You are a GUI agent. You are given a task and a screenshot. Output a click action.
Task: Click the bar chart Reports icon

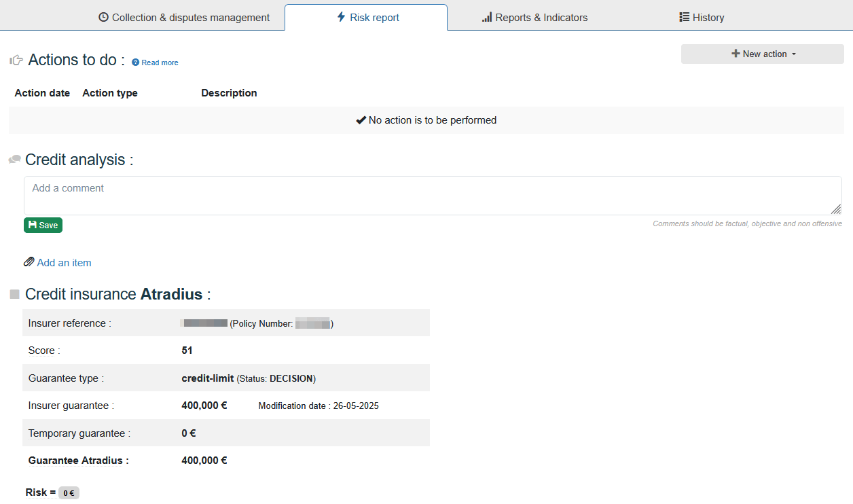[x=487, y=18]
